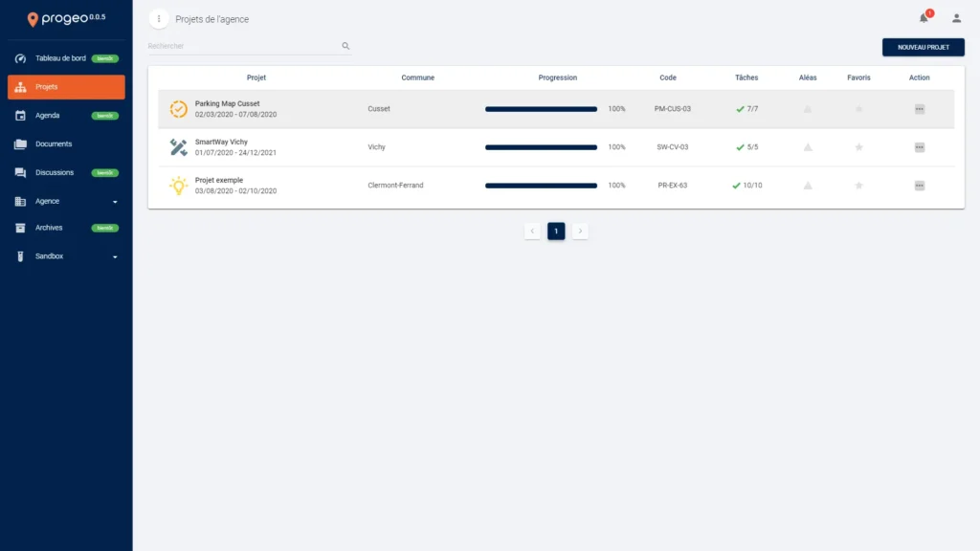Toggle favorite star for Parking Map Cusset
The image size is (980, 551).
pyautogui.click(x=858, y=109)
